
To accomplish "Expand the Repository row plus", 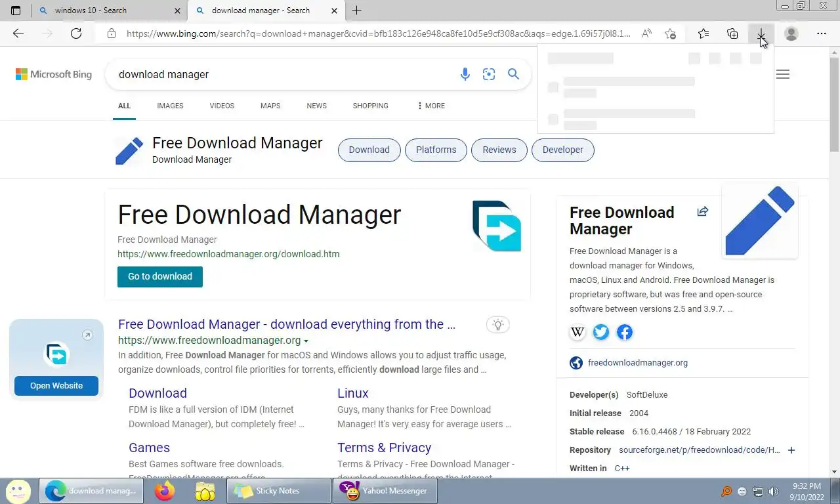I will tap(791, 450).
